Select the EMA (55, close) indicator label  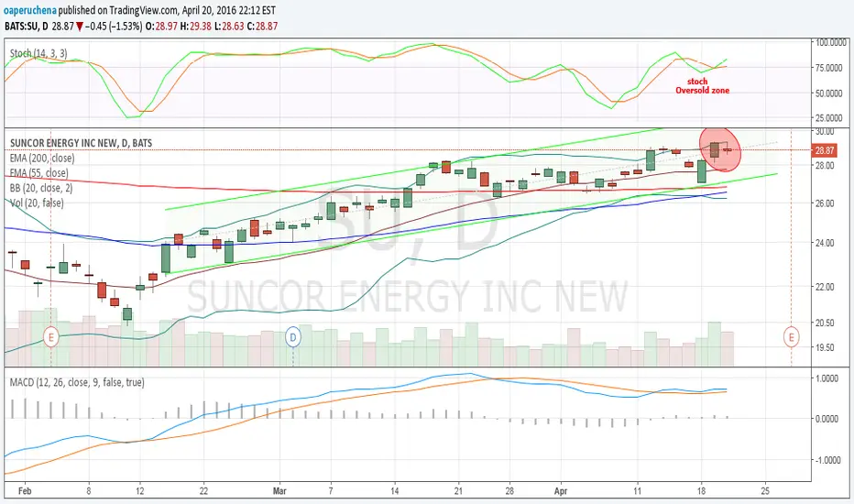tap(39, 173)
